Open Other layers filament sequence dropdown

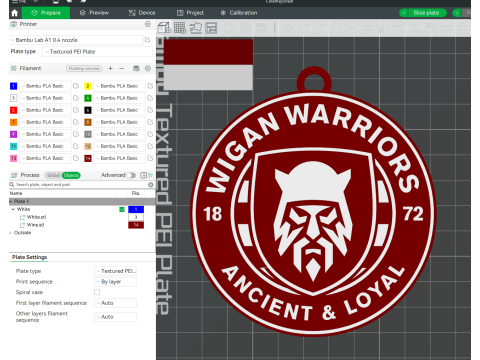115,317
